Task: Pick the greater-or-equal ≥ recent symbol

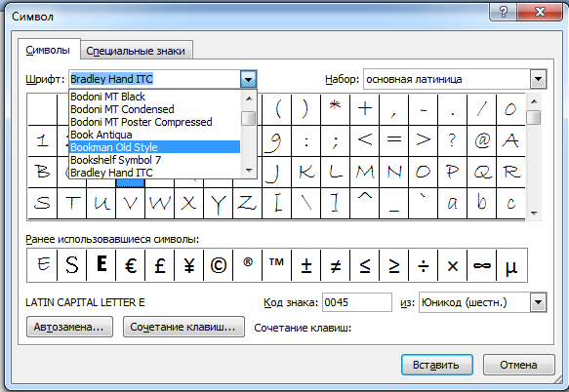Action: point(394,265)
